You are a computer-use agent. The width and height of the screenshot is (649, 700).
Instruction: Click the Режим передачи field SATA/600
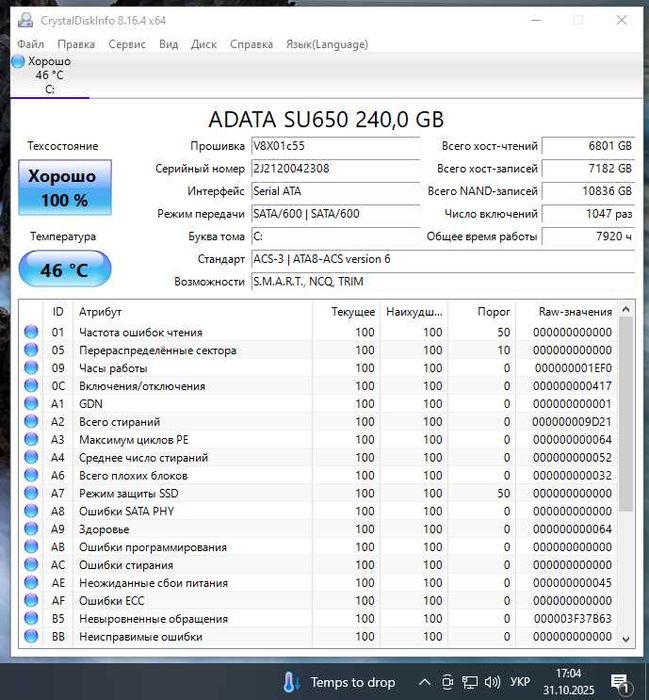(x=335, y=214)
